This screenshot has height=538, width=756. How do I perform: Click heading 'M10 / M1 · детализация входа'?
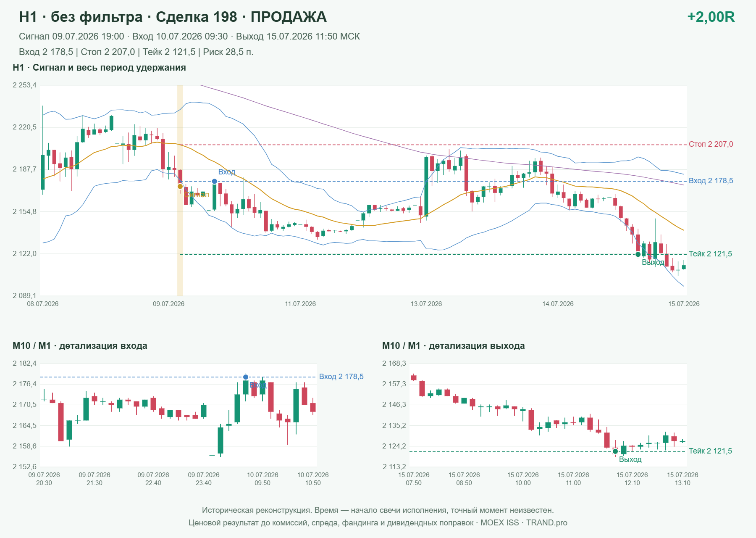pyautogui.click(x=80, y=346)
